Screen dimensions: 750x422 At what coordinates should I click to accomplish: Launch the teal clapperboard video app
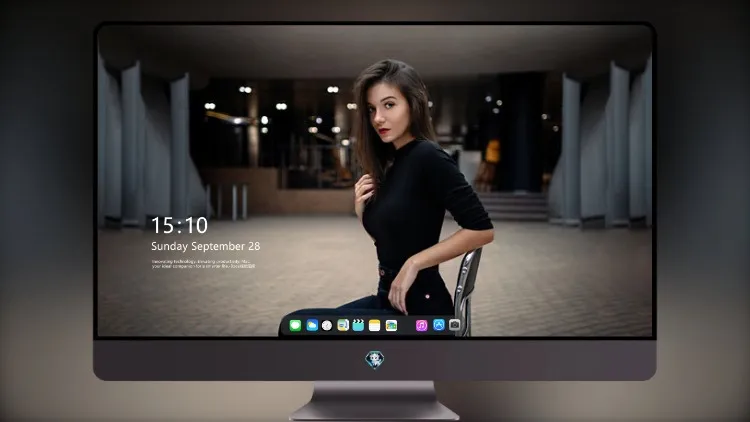358,326
